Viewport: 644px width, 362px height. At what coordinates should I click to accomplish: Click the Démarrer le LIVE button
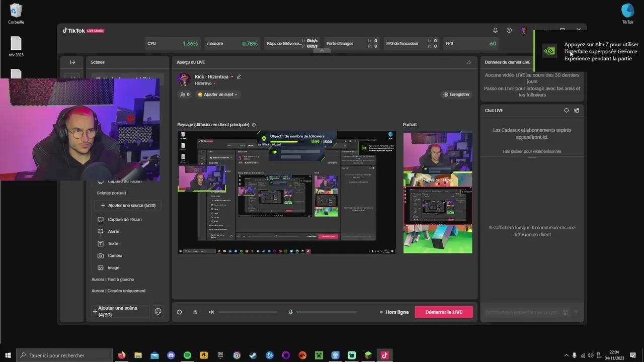[443, 312]
